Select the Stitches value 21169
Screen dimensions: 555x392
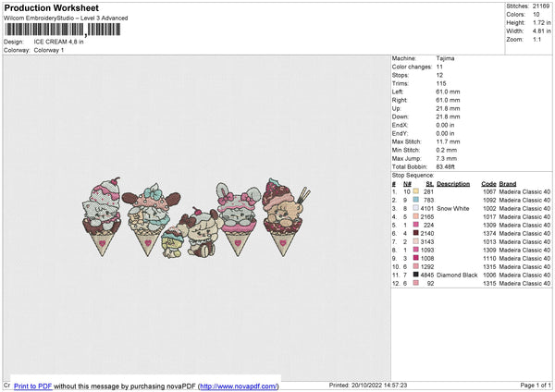tap(541, 6)
